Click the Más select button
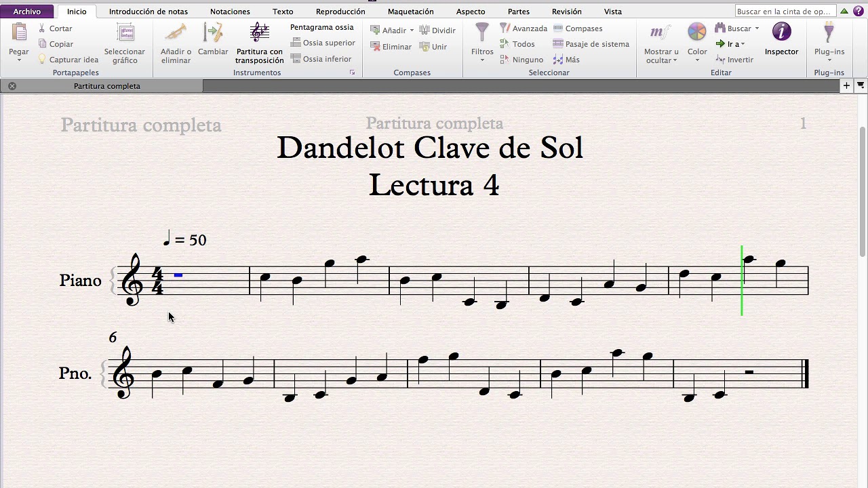868x488 pixels. [x=566, y=60]
